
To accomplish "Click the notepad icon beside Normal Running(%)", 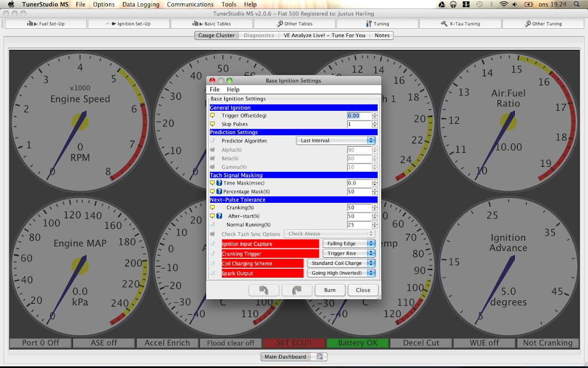I will [x=213, y=225].
